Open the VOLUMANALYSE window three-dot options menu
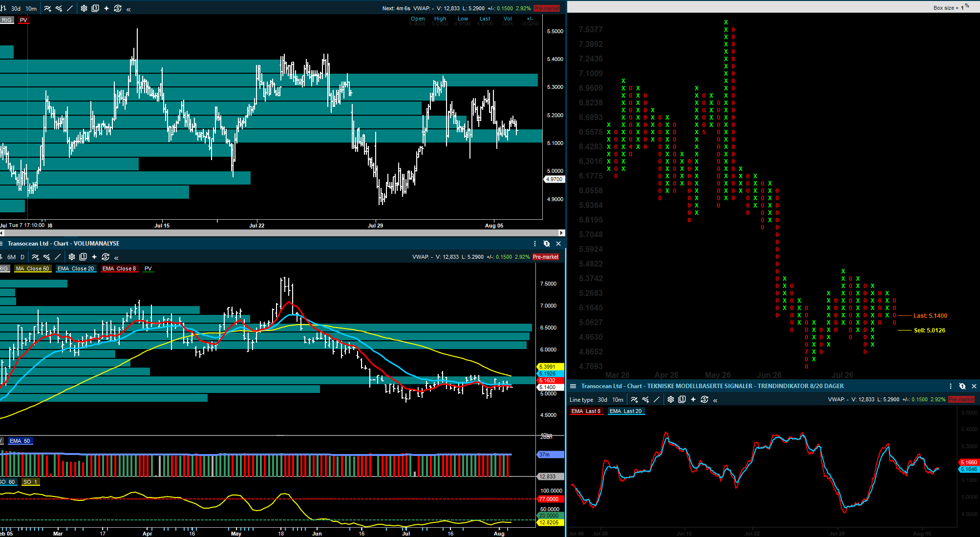The image size is (980, 537). (535, 244)
